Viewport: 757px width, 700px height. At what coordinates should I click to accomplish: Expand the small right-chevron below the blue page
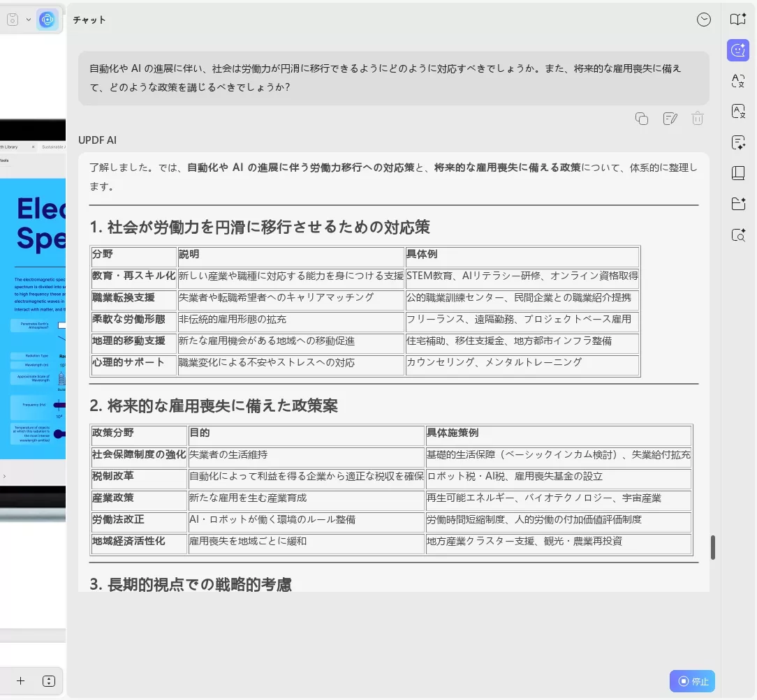4,476
